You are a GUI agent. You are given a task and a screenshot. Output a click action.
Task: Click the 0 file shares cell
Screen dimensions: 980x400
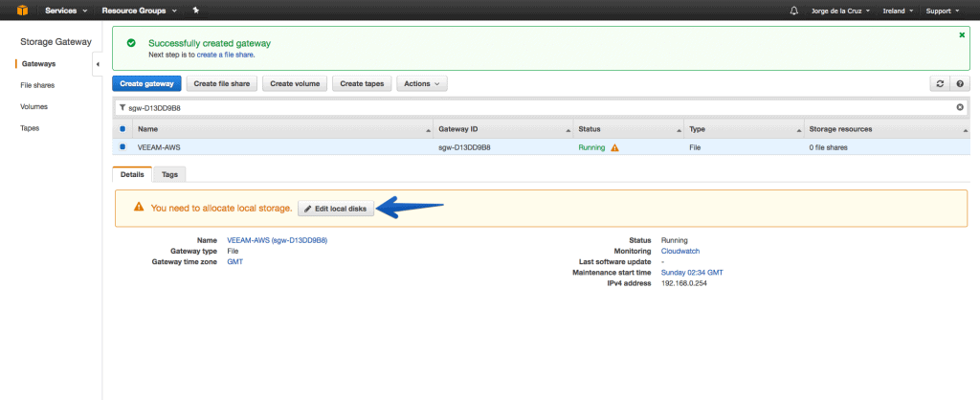click(x=828, y=148)
